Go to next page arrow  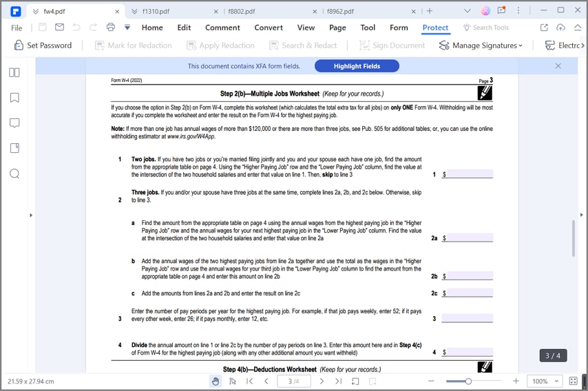pos(322,381)
